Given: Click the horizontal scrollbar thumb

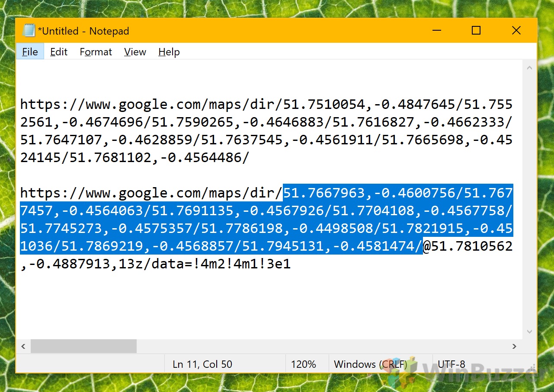Looking at the screenshot, I should (x=83, y=346).
